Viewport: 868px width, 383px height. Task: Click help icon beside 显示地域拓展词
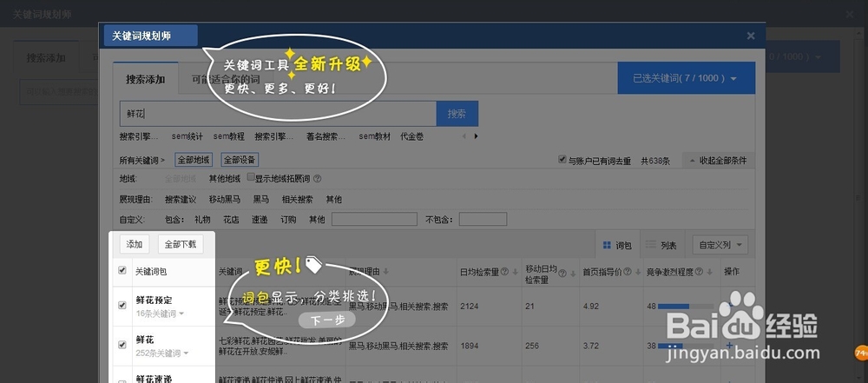(x=317, y=179)
